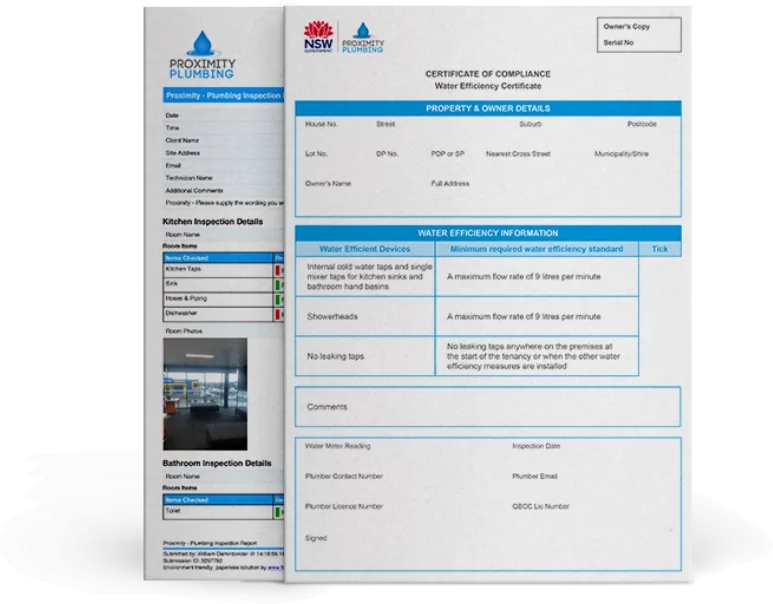
Task: Click the 'Minimum required water efficiency standard' header
Action: click(536, 249)
